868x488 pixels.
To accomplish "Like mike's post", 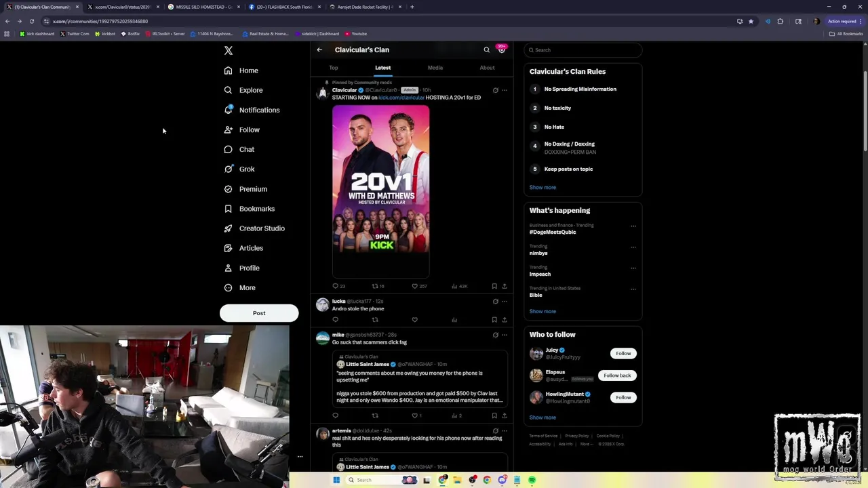I will click(x=415, y=415).
